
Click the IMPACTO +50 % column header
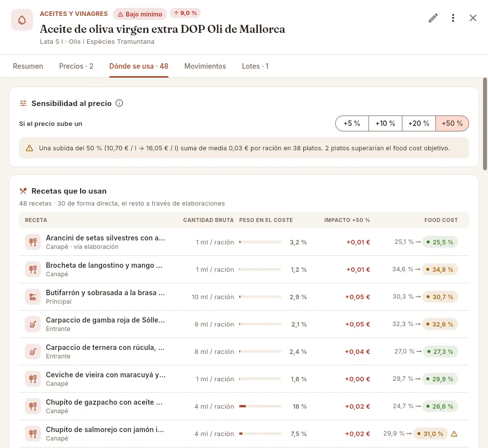pos(347,220)
